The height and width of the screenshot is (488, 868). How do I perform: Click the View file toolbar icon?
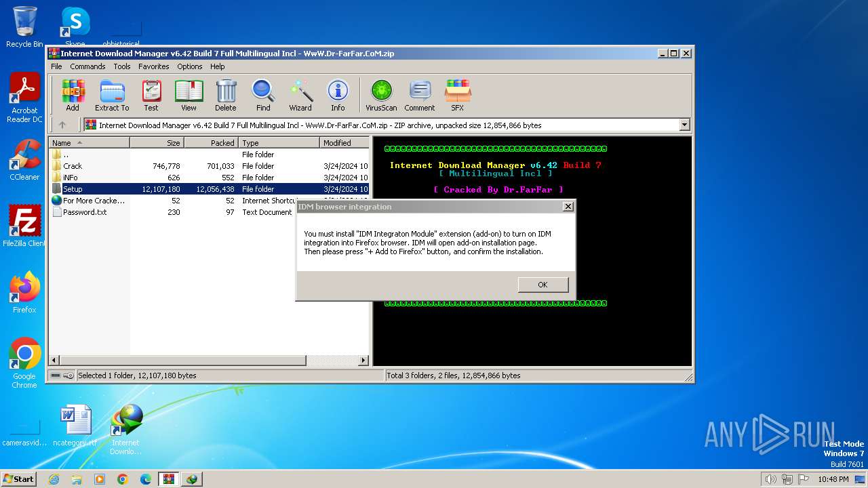[189, 96]
